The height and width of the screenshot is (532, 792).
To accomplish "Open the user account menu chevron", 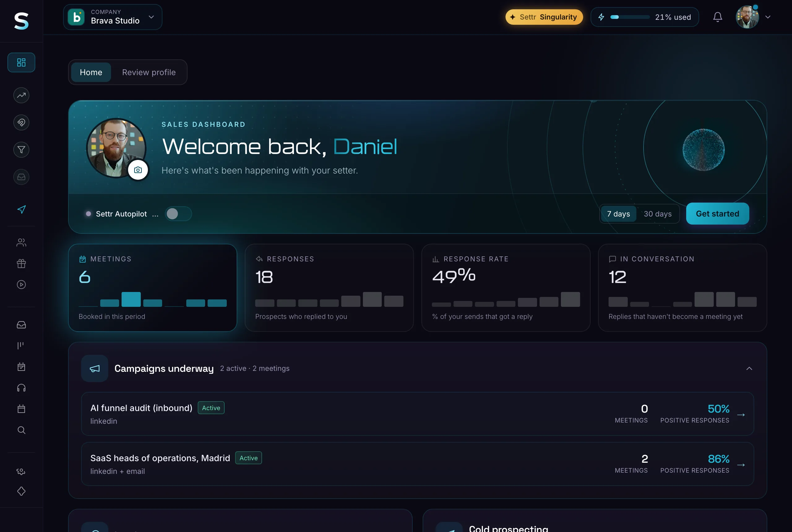I will pos(768,17).
